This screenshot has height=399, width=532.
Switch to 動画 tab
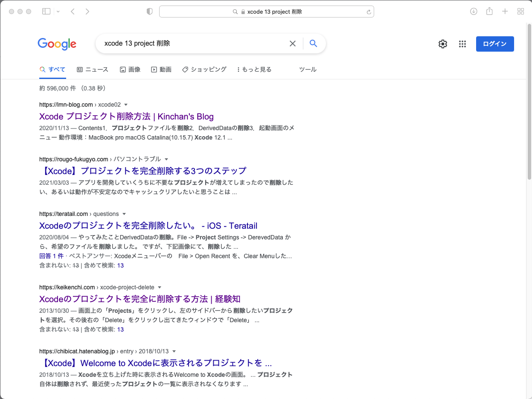[x=161, y=69]
